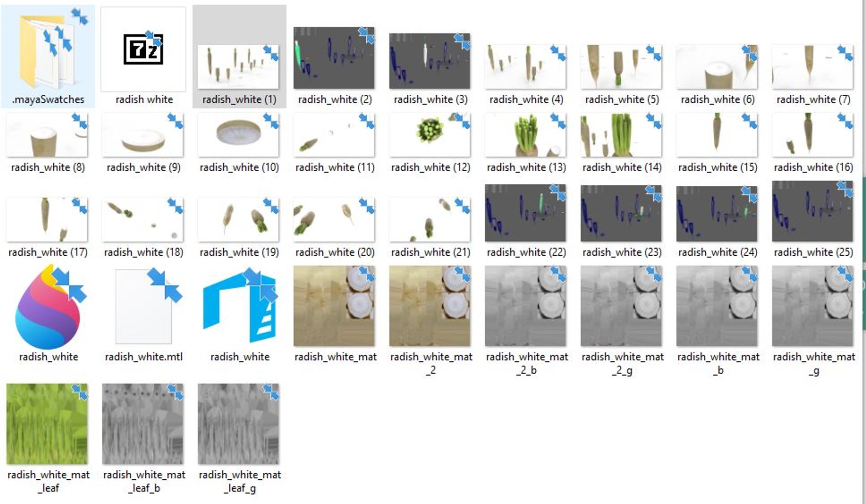Select the radish_white (22) dark viewport thumbnail
Screen dimensions: 866x504
(525, 213)
